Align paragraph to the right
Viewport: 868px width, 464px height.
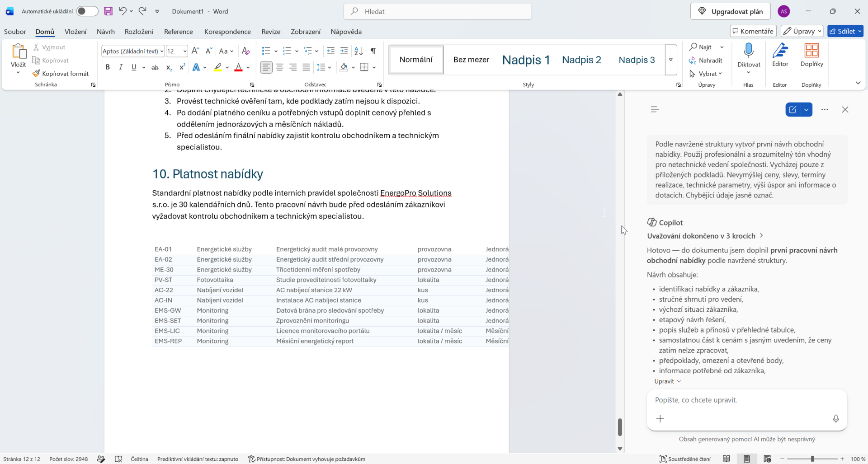pos(293,67)
